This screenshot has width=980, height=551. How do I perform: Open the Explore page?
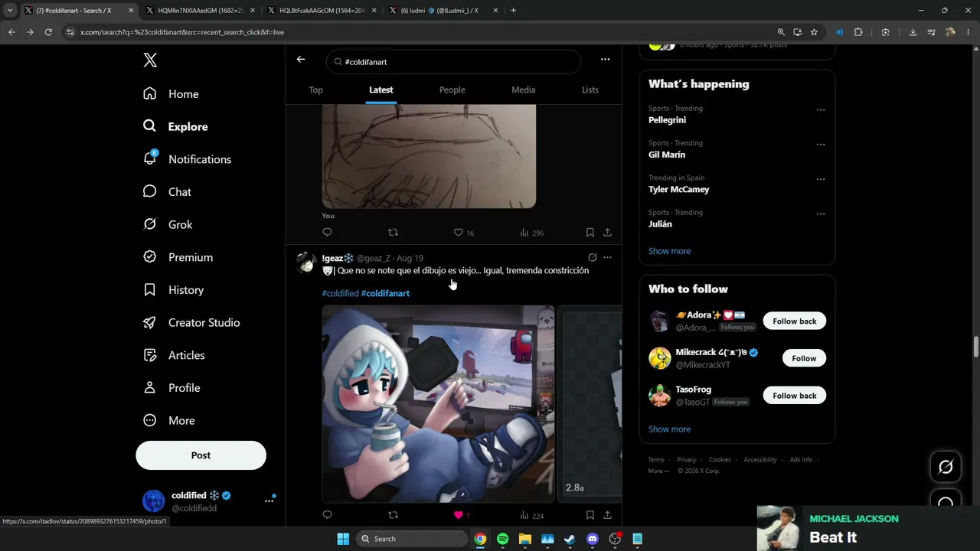click(x=175, y=126)
